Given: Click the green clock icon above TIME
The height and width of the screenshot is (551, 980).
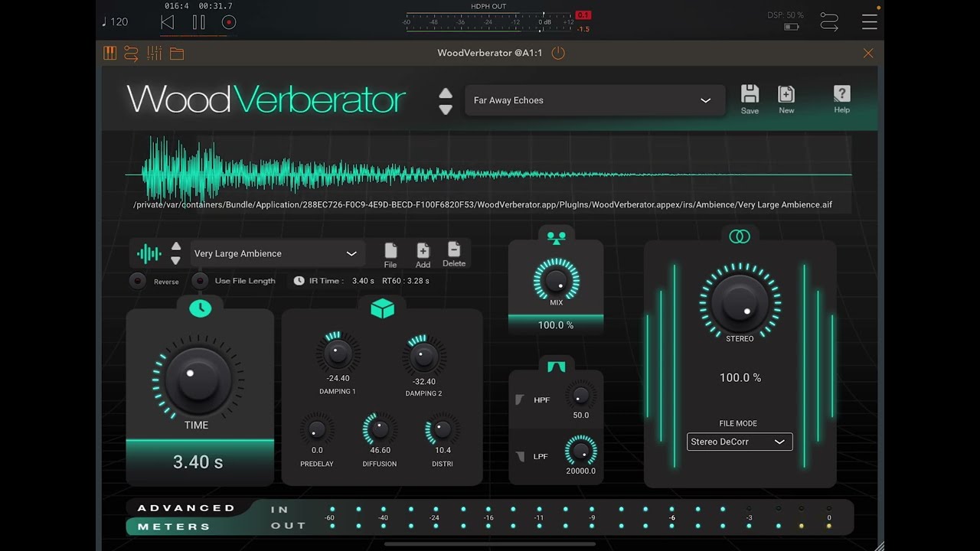Looking at the screenshot, I should 200,308.
